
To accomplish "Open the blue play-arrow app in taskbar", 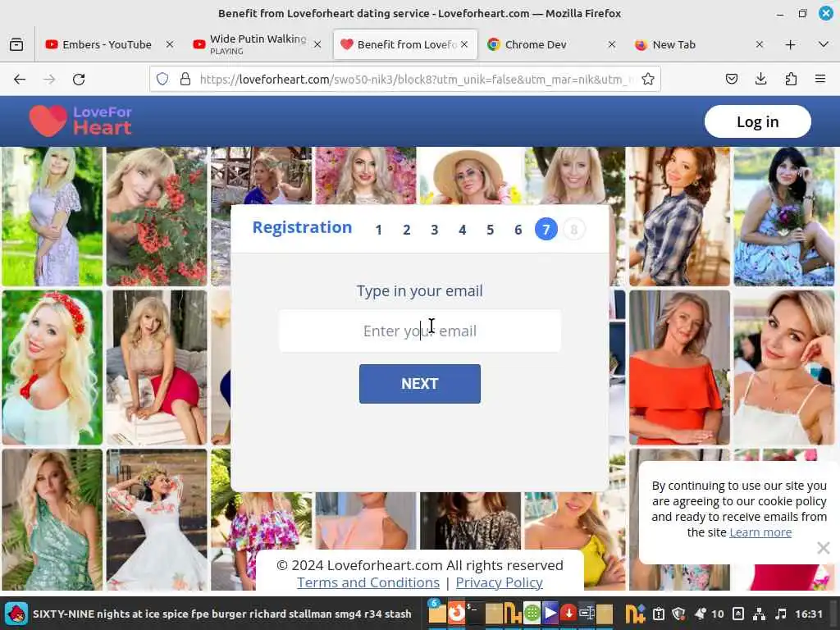I will [x=550, y=613].
